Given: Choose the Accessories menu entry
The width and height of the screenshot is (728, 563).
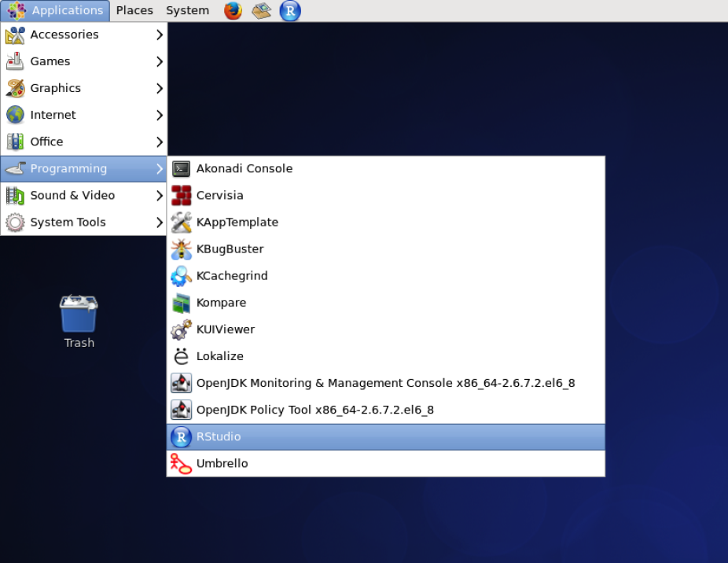Looking at the screenshot, I should point(84,35).
